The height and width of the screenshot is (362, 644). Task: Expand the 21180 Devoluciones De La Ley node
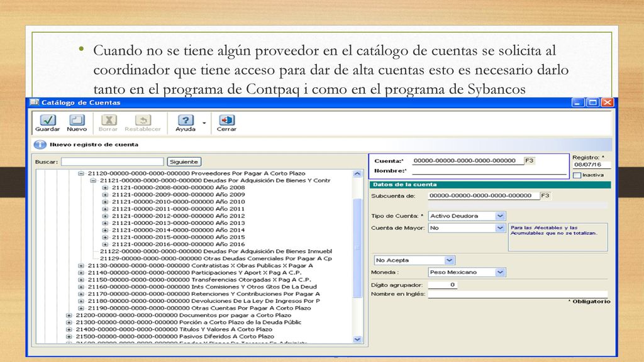81,301
